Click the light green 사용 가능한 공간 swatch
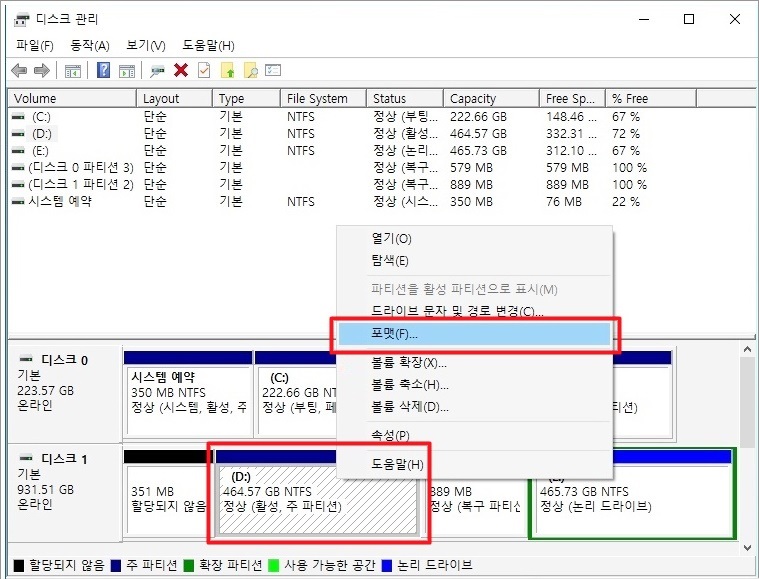This screenshot has width=759, height=579. click(274, 565)
